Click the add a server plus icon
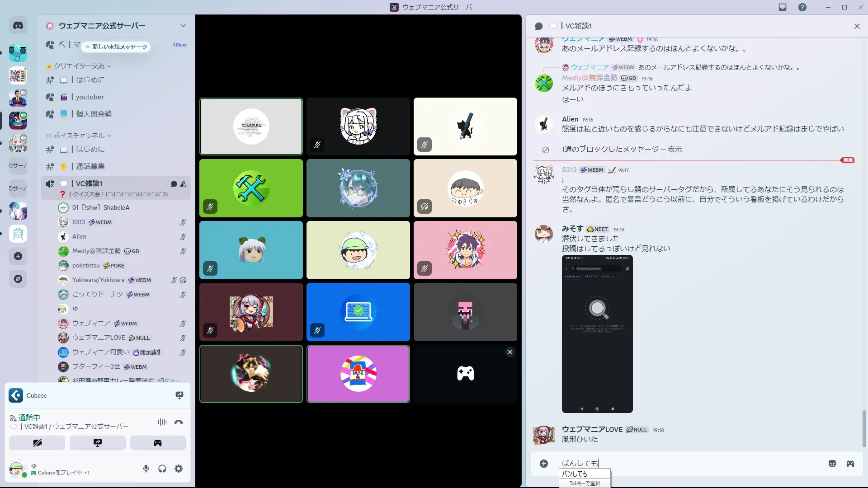This screenshot has width=868, height=488. (x=18, y=256)
